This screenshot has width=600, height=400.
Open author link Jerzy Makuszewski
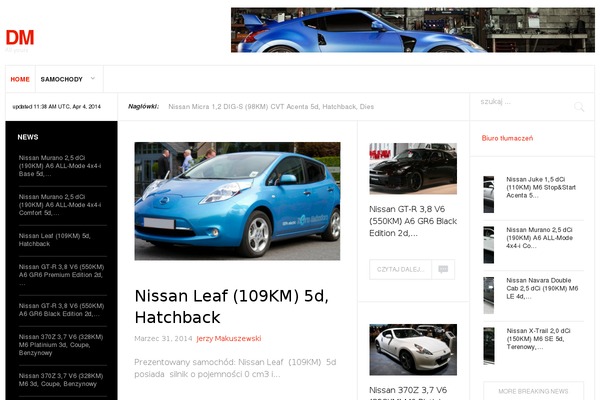228,338
